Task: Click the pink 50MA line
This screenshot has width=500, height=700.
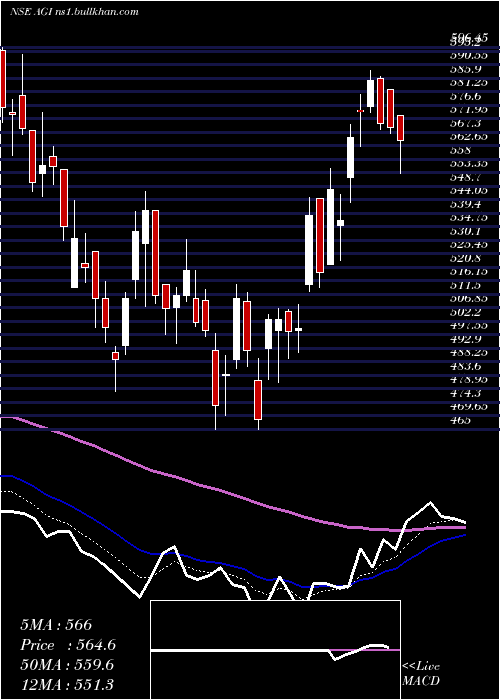Action: tap(232, 494)
